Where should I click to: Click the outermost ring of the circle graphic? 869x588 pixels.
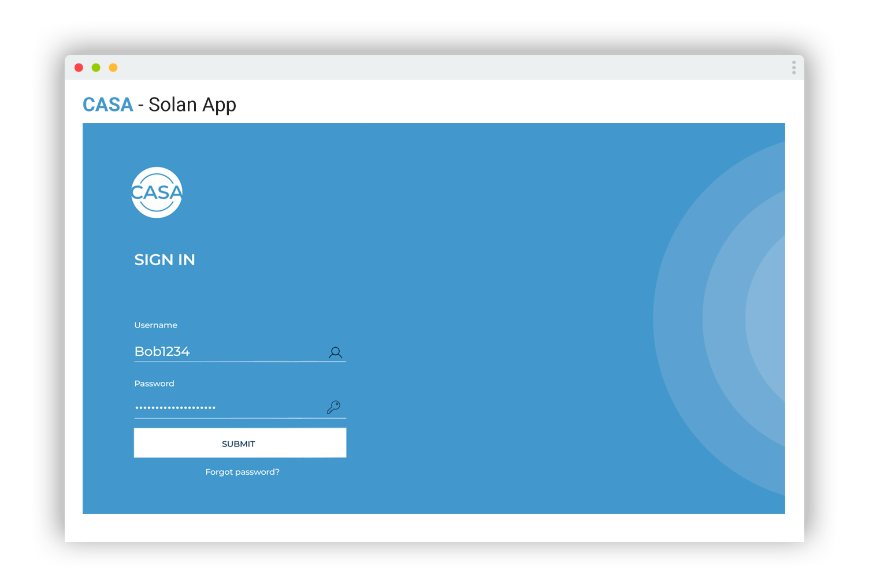coord(677,319)
